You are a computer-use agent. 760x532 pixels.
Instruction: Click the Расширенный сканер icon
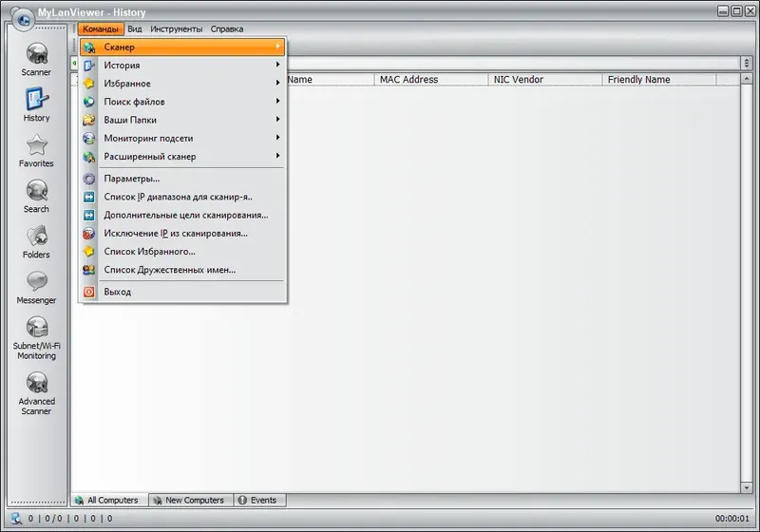89,157
